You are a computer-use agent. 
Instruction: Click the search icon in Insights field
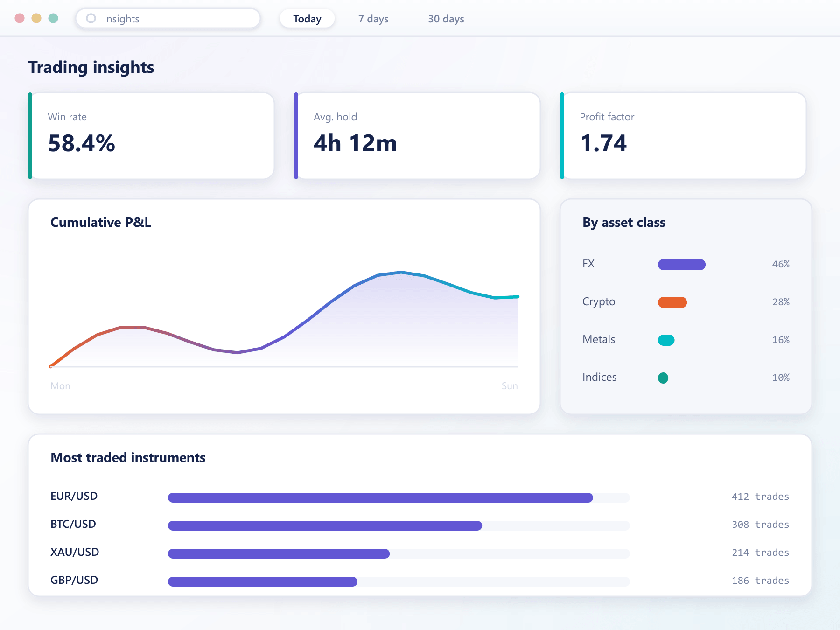pos(91,19)
